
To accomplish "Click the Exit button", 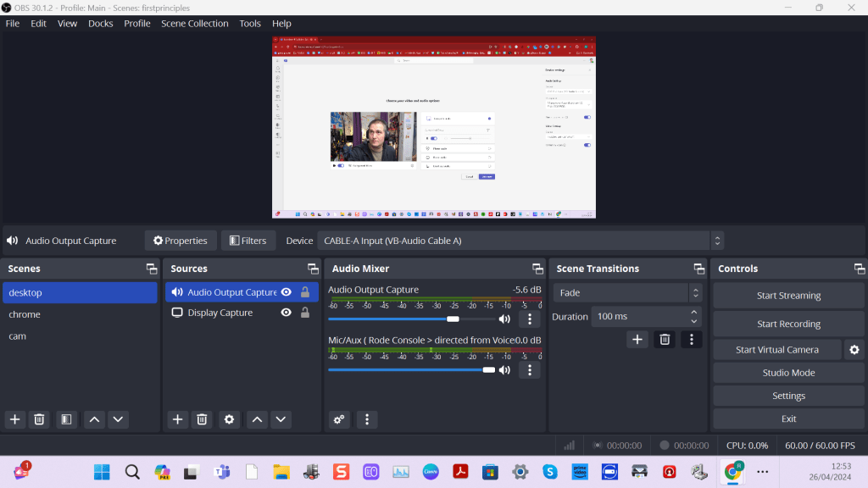I will pyautogui.click(x=788, y=419).
